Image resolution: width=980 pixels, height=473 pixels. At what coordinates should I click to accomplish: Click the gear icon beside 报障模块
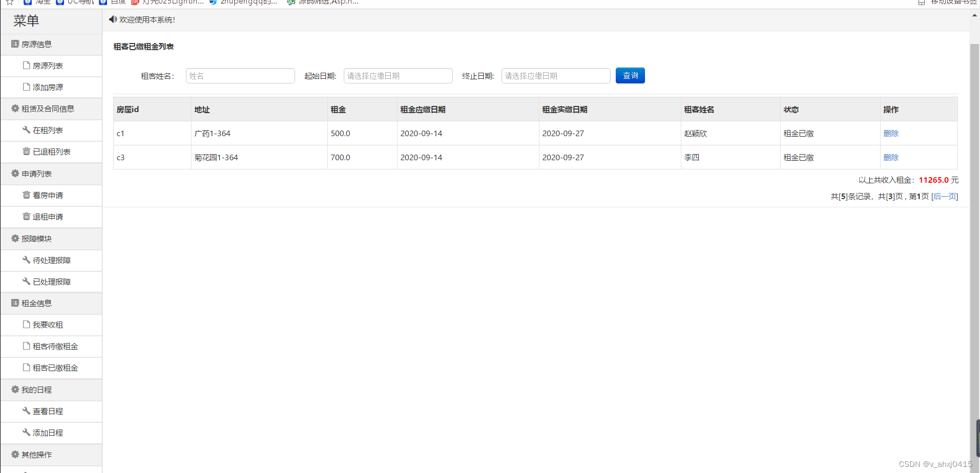tap(15, 239)
